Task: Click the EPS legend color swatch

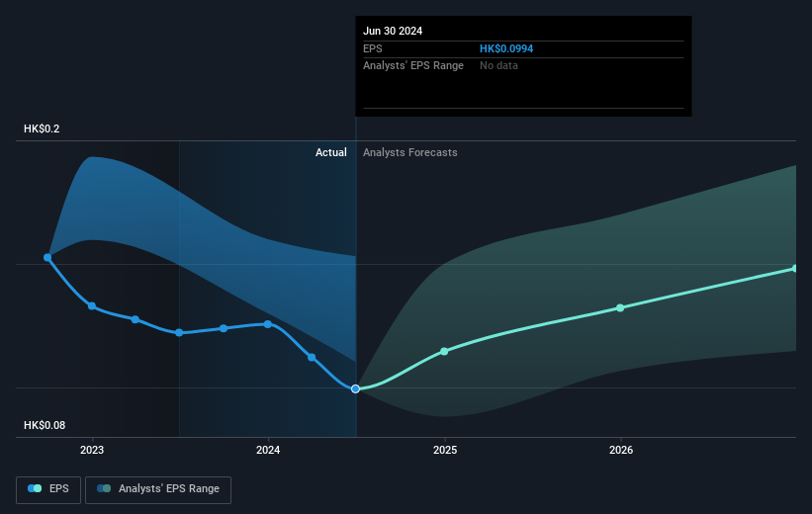Action: pyautogui.click(x=35, y=488)
